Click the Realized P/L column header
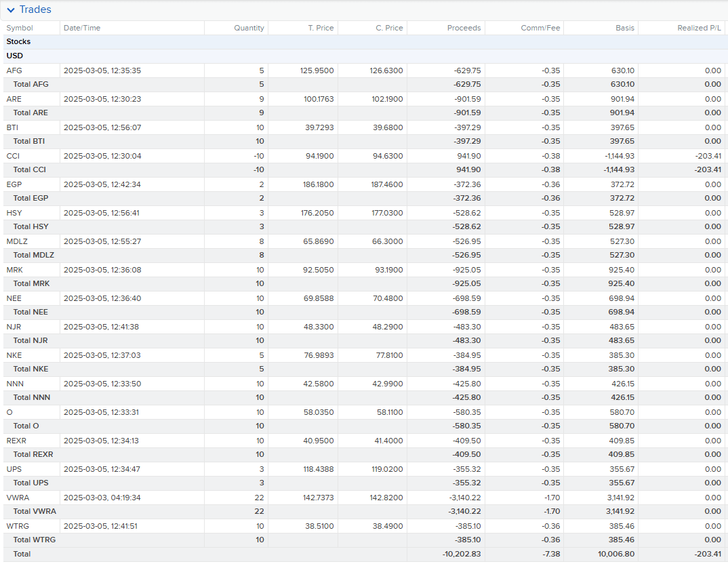 700,28
